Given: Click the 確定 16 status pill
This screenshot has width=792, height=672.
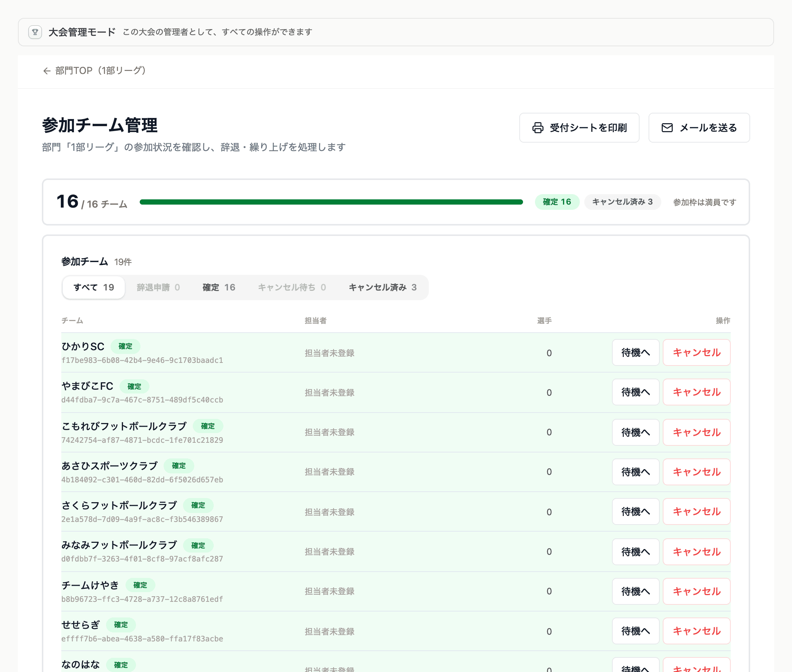Looking at the screenshot, I should (557, 202).
